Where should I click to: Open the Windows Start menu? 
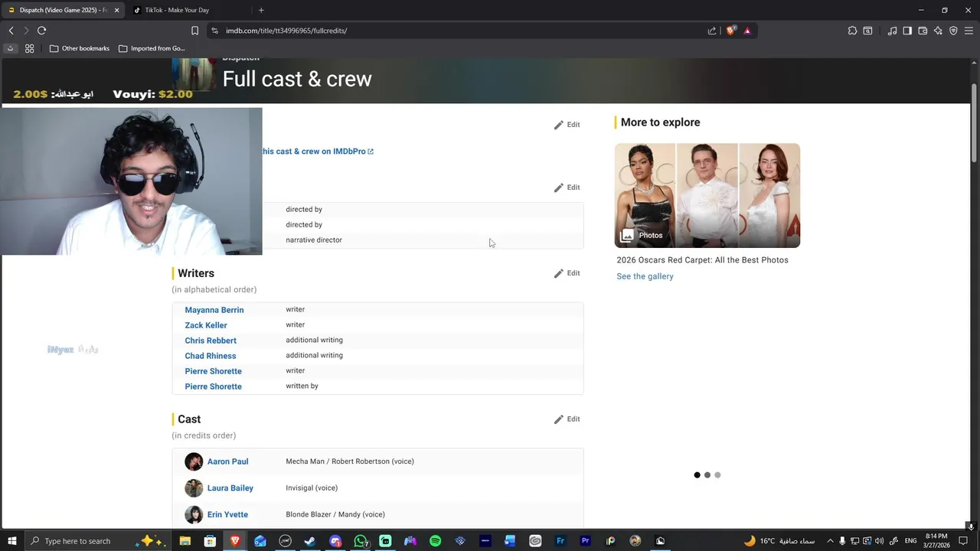tap(11, 541)
